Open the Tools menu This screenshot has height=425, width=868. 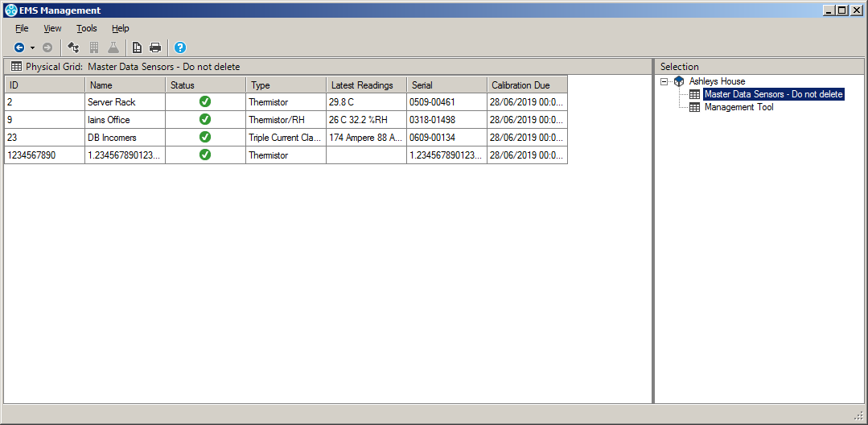point(86,28)
